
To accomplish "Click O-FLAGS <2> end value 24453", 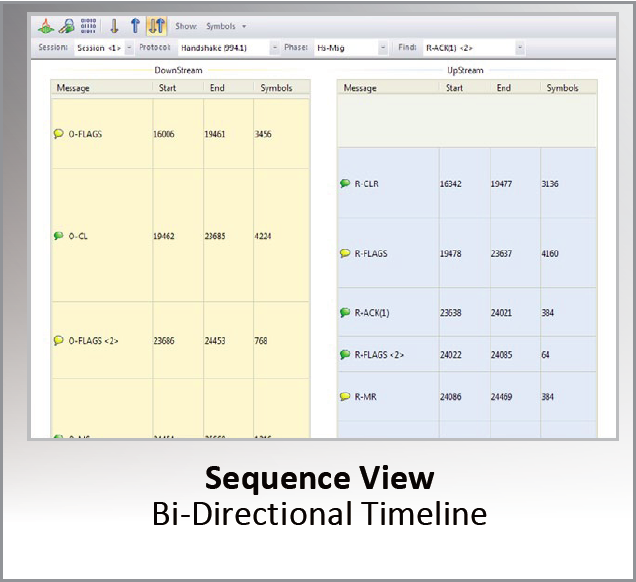I will click(215, 341).
